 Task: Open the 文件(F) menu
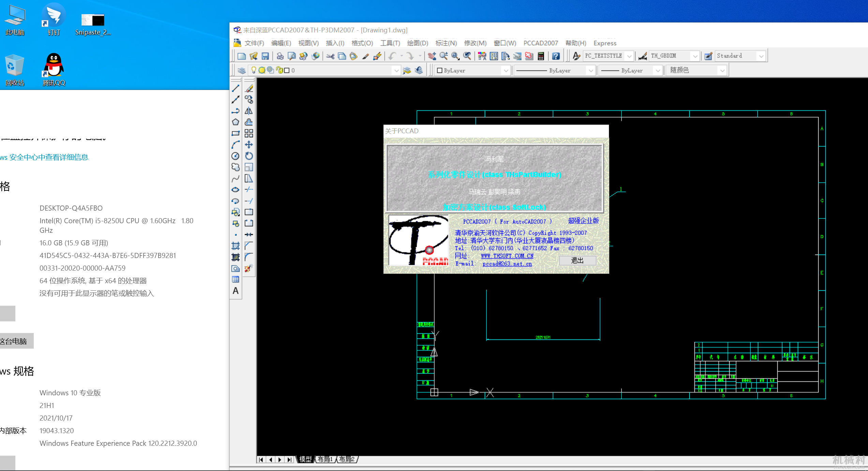(x=254, y=43)
